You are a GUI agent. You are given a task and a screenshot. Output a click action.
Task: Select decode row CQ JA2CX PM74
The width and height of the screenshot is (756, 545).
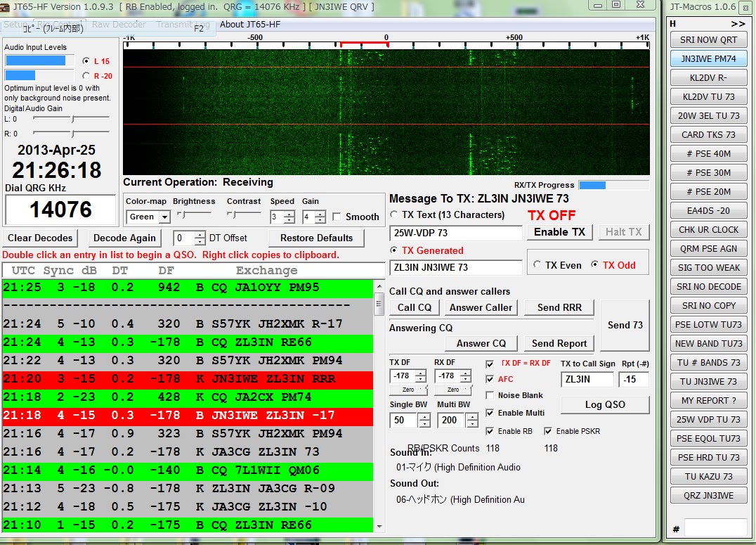(x=188, y=397)
